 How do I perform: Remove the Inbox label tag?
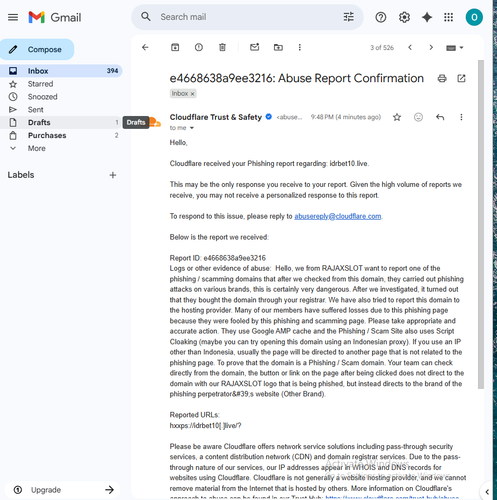[192, 94]
